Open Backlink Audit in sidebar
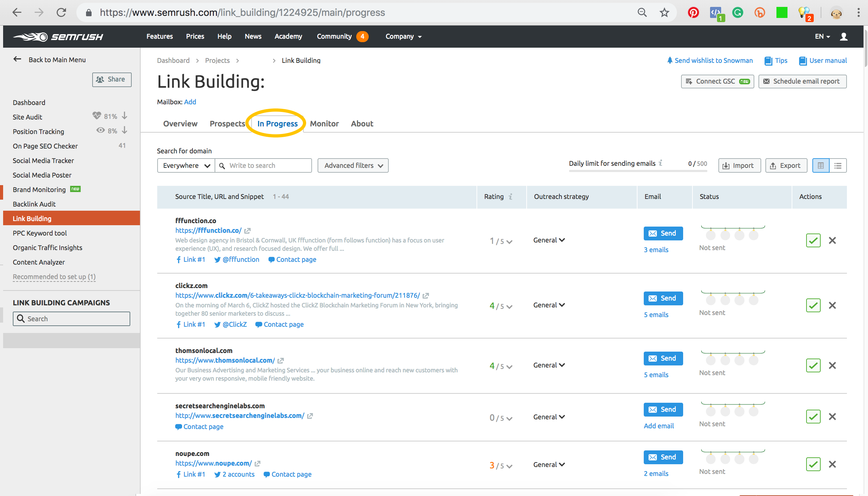Viewport: 868px width, 496px height. [x=34, y=204]
